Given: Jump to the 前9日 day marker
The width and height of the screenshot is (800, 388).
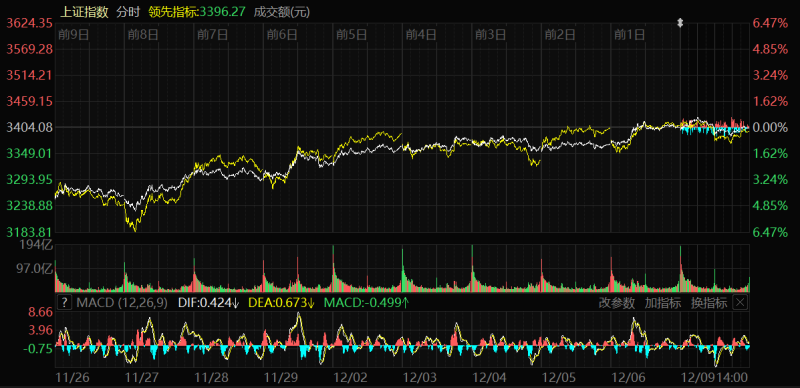Looking at the screenshot, I should (74, 35).
